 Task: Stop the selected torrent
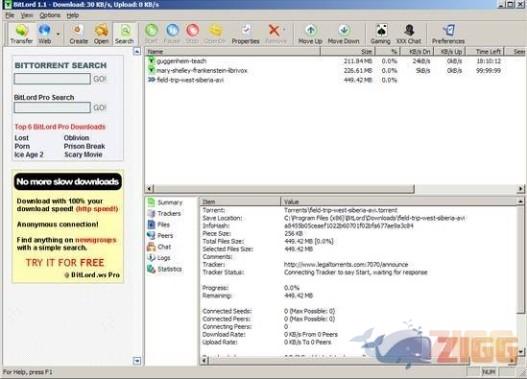point(192,34)
